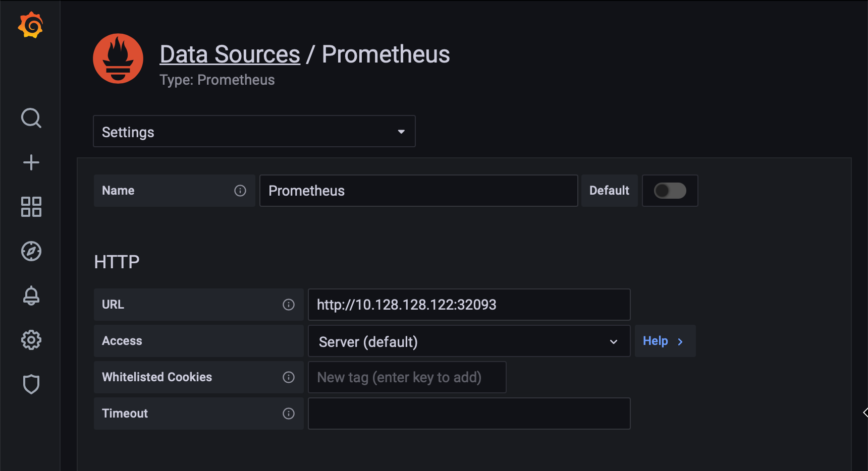Select the Explore compass icon
868x471 pixels.
pos(31,251)
